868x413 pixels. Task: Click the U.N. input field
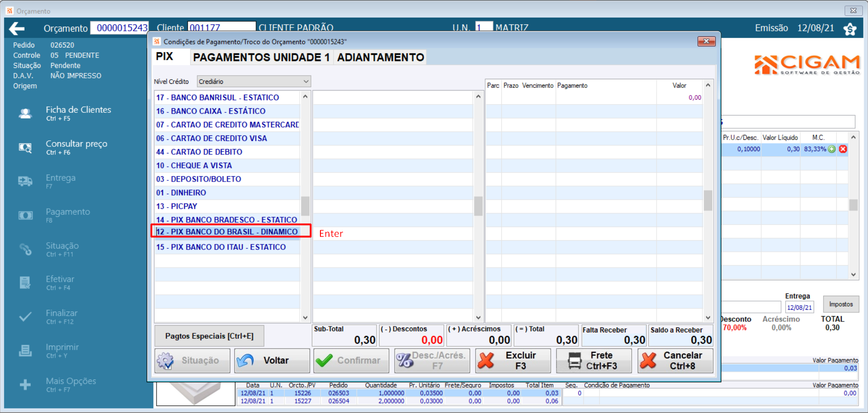484,28
